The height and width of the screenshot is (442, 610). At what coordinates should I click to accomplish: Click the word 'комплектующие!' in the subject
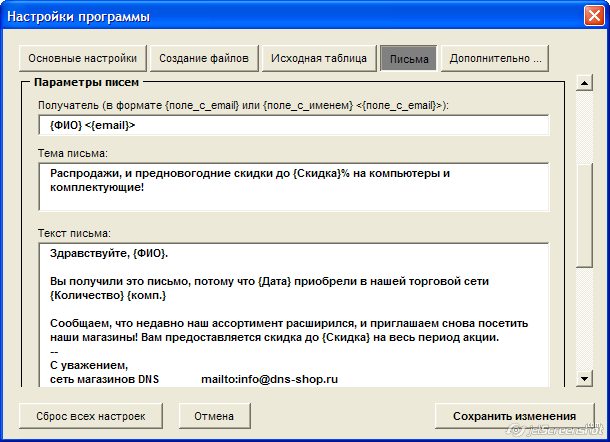97,187
